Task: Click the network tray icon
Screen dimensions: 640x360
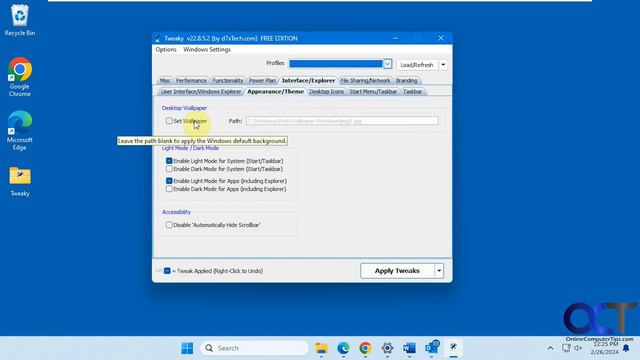Action: click(566, 348)
